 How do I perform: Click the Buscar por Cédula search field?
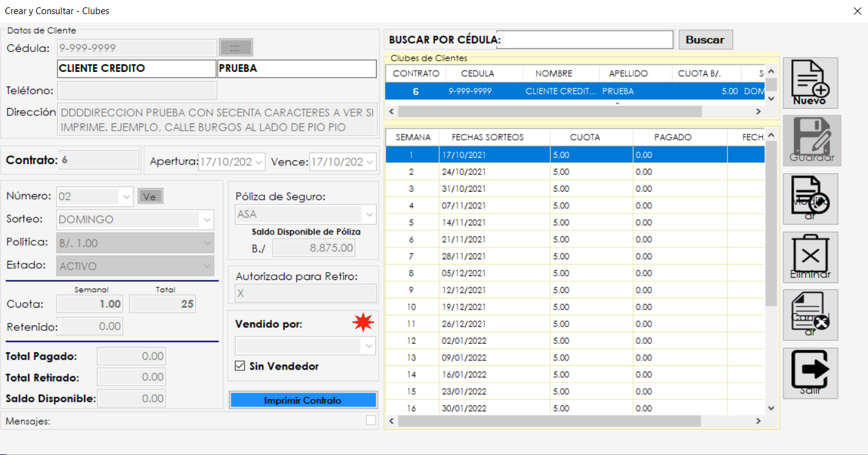click(x=585, y=39)
